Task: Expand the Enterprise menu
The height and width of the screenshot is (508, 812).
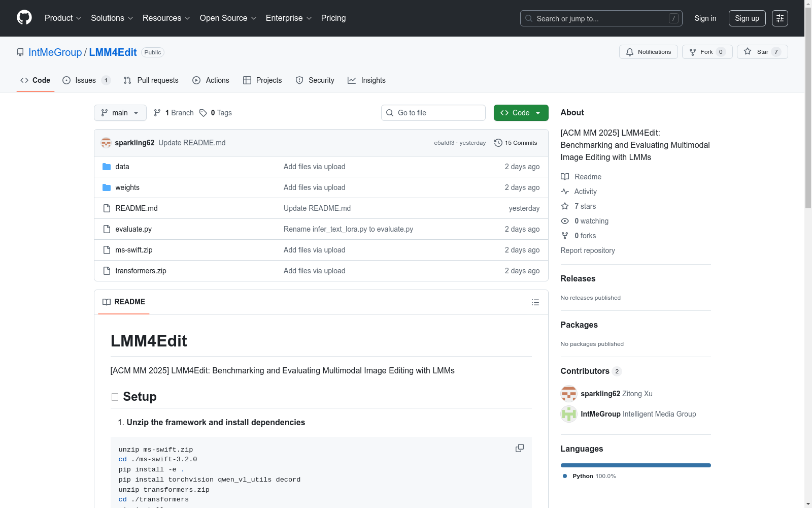Action: click(289, 18)
